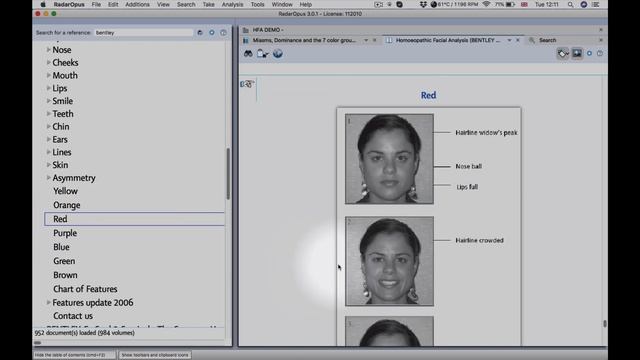Viewport: 640px width, 360px height.
Task: Click face photo labeled Hairline widow's peak
Action: pyautogui.click(x=389, y=159)
